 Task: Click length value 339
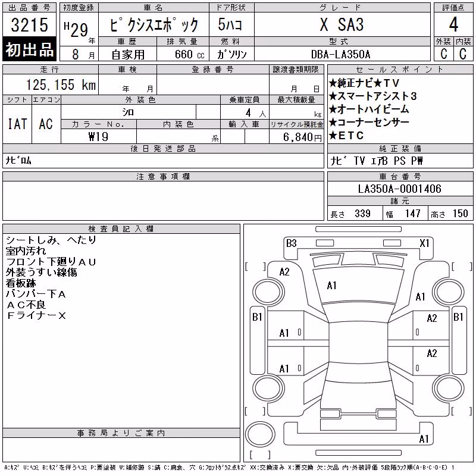pyautogui.click(x=362, y=214)
